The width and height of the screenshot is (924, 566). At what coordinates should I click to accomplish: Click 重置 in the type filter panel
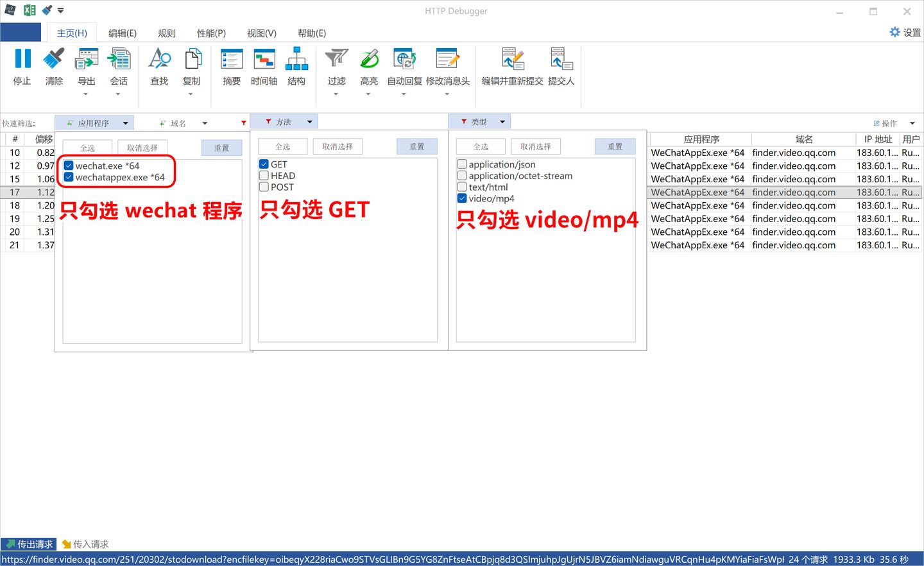(x=615, y=146)
